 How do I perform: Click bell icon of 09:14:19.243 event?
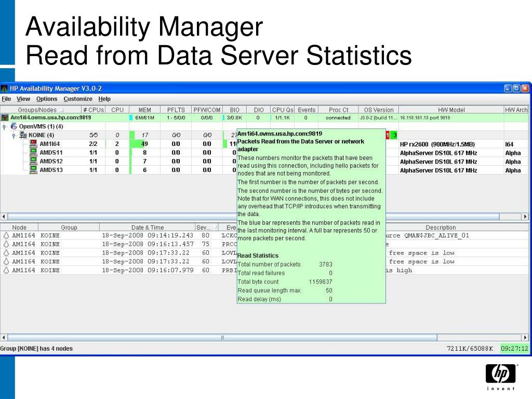click(x=6, y=235)
